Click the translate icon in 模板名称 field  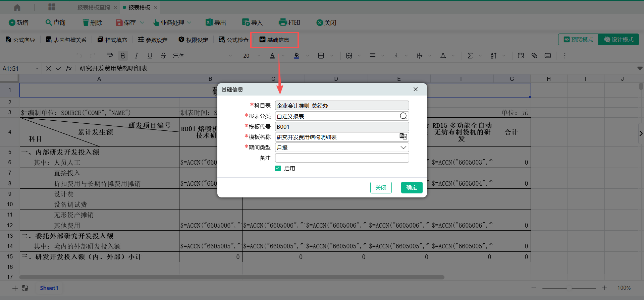[403, 137]
